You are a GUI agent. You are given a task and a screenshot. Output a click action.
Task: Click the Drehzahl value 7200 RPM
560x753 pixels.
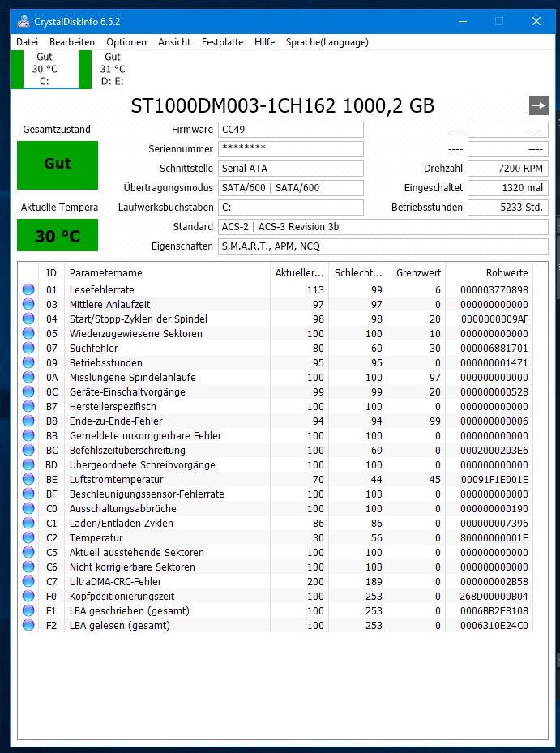tap(507, 169)
